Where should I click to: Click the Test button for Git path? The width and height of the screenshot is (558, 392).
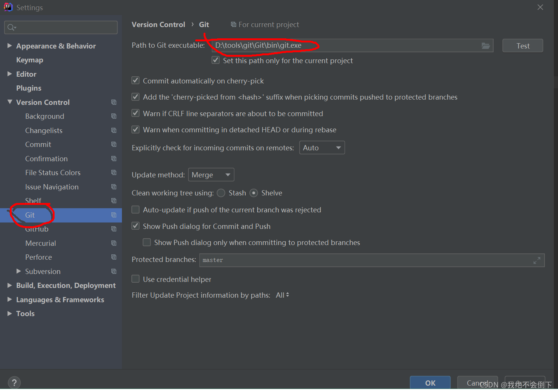tap(523, 46)
